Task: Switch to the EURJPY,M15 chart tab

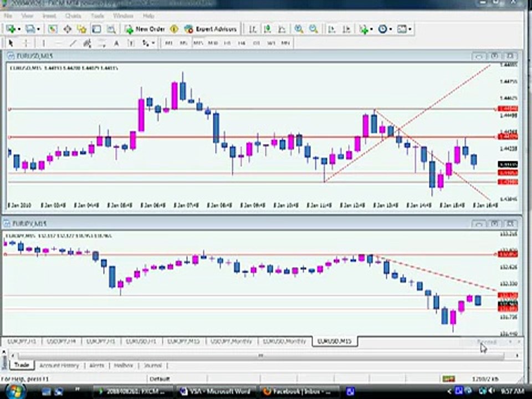Action: pyautogui.click(x=183, y=341)
